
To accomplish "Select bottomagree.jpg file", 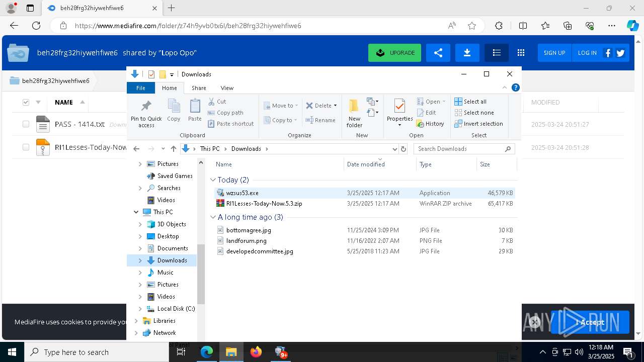I will [x=364, y=230].
